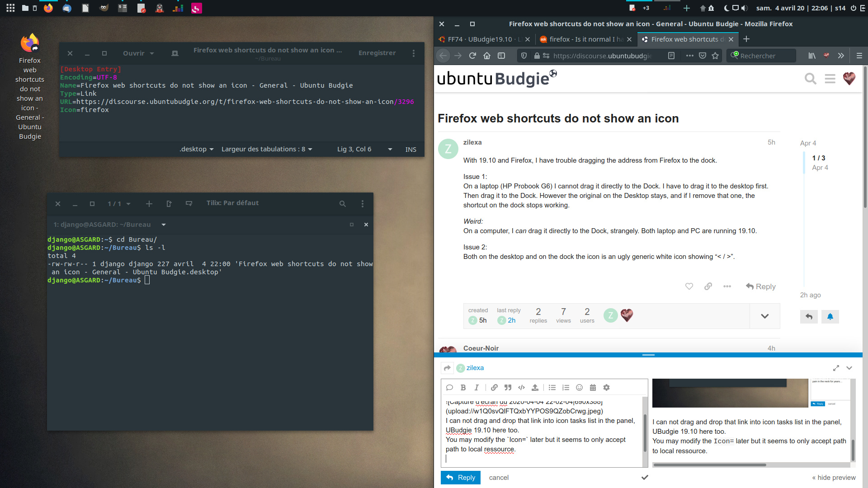Jump to the 2h last reply link
This screenshot has width=868, height=488.
(511, 320)
